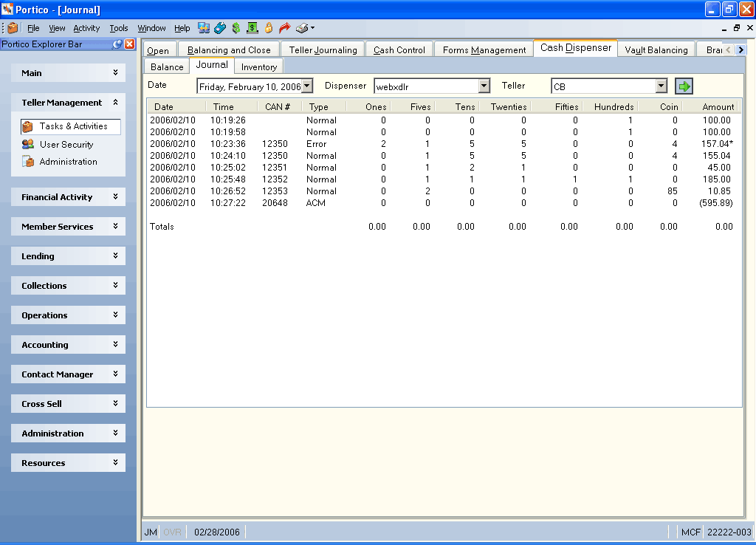Click the blue card reader toolbar icon

(220, 28)
